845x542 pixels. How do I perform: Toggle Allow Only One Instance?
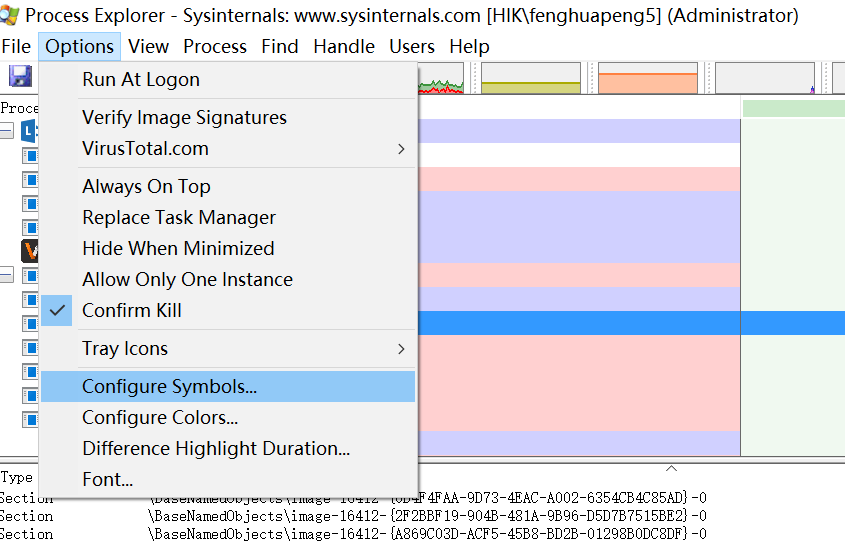click(x=228, y=280)
